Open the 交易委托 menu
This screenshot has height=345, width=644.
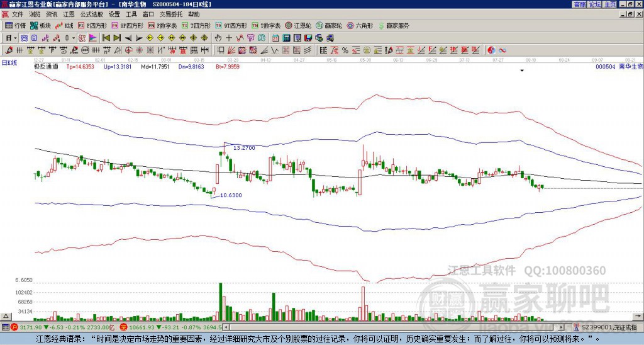[x=171, y=14]
